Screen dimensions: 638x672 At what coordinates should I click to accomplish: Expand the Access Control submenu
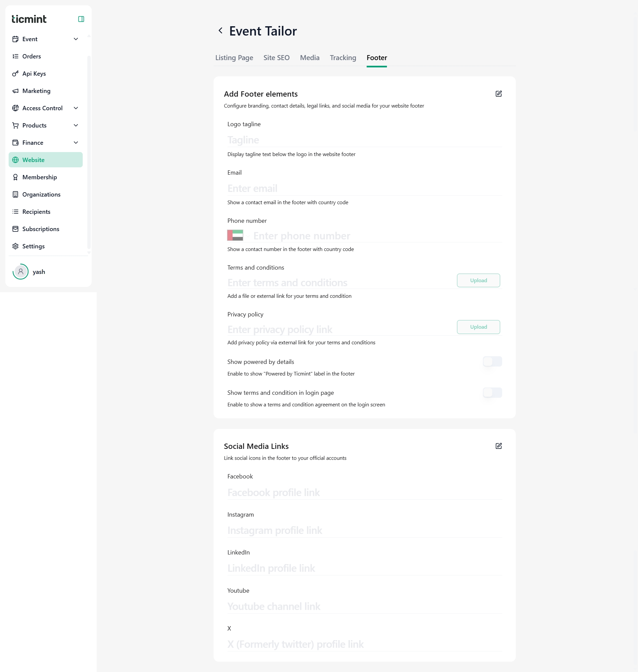(x=76, y=108)
